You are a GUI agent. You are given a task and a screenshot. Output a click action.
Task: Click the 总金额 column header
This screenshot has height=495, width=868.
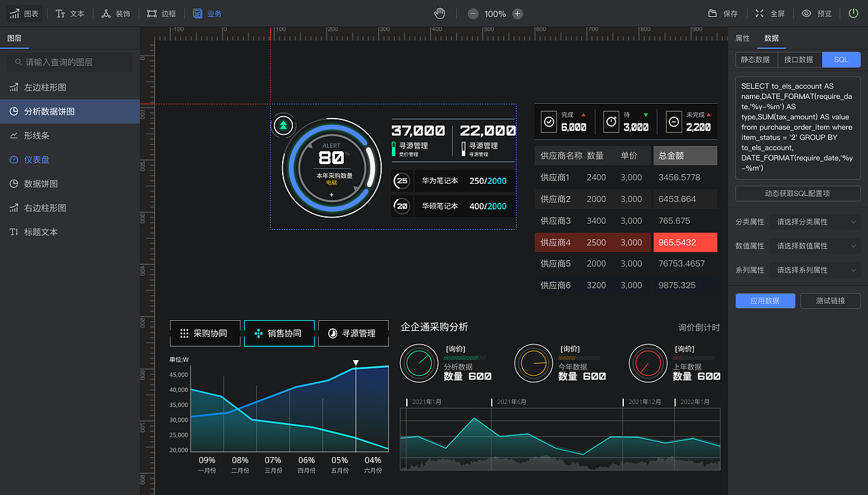[x=685, y=155]
